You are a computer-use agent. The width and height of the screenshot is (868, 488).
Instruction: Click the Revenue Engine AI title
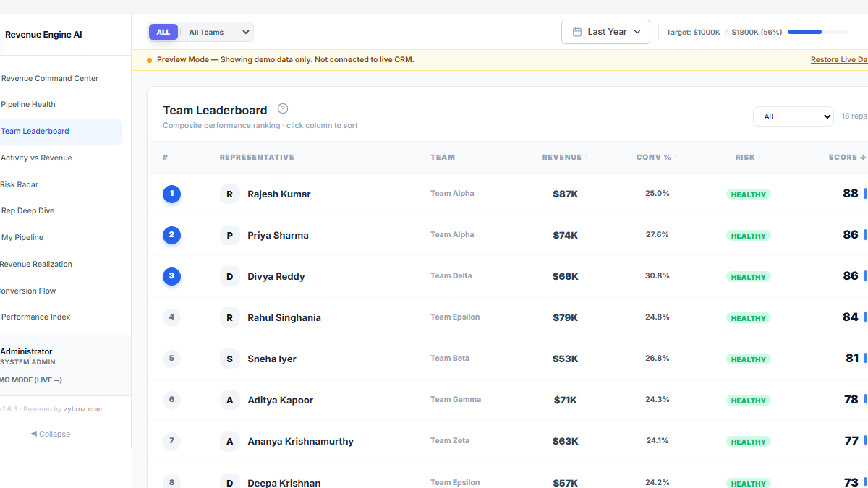click(43, 35)
